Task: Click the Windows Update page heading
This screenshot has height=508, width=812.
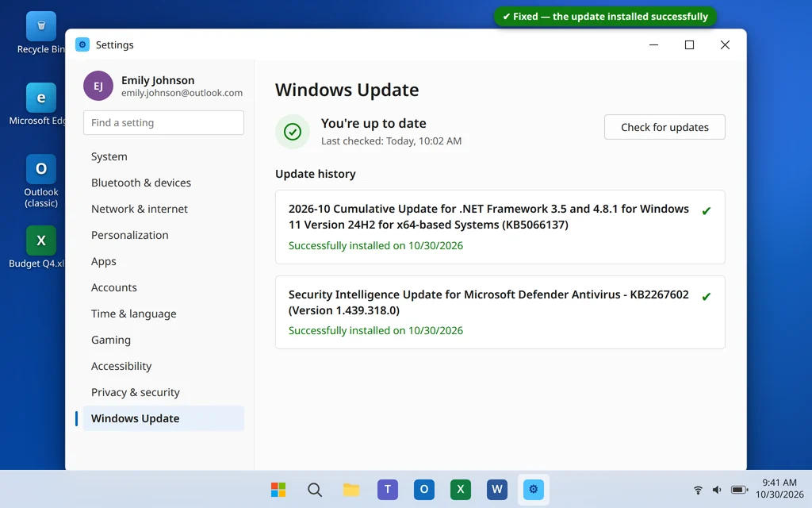Action: coord(347,90)
